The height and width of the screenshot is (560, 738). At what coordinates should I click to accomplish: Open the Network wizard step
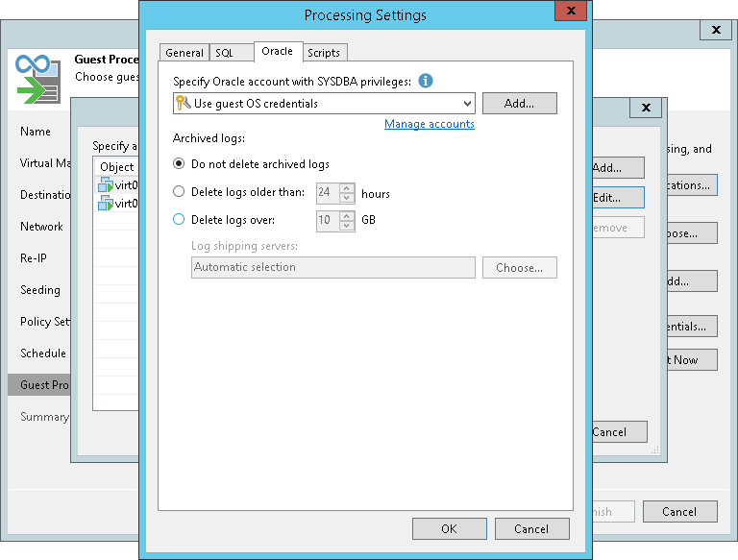[41, 227]
